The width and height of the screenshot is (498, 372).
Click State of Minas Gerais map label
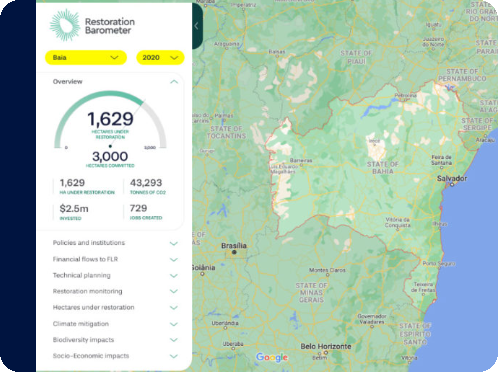[311, 292]
